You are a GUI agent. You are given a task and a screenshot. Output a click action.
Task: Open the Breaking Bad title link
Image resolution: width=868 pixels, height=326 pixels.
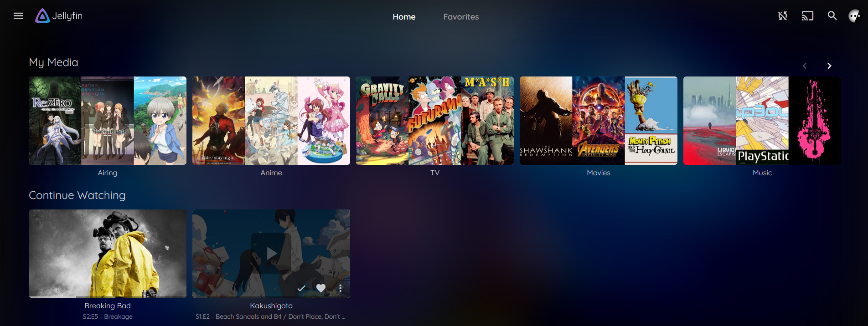[x=108, y=306]
